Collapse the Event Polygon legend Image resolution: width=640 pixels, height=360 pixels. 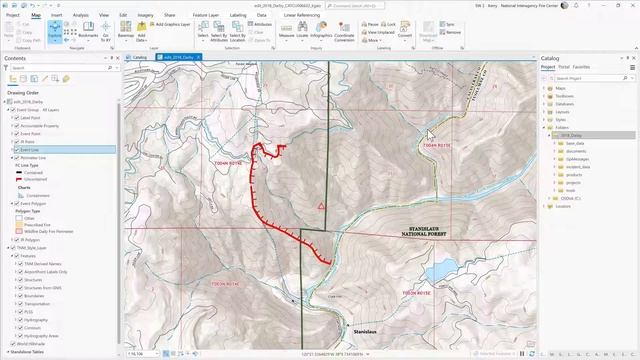[12, 204]
